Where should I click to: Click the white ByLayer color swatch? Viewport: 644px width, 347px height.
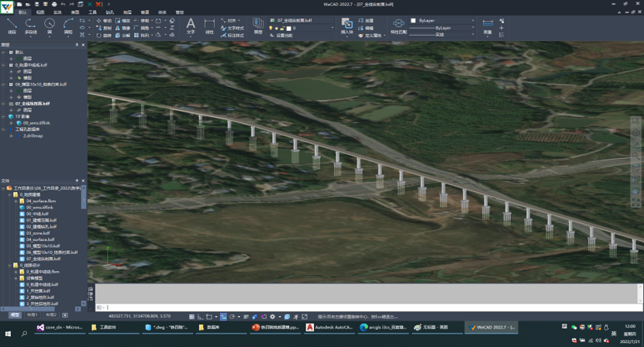coord(413,21)
